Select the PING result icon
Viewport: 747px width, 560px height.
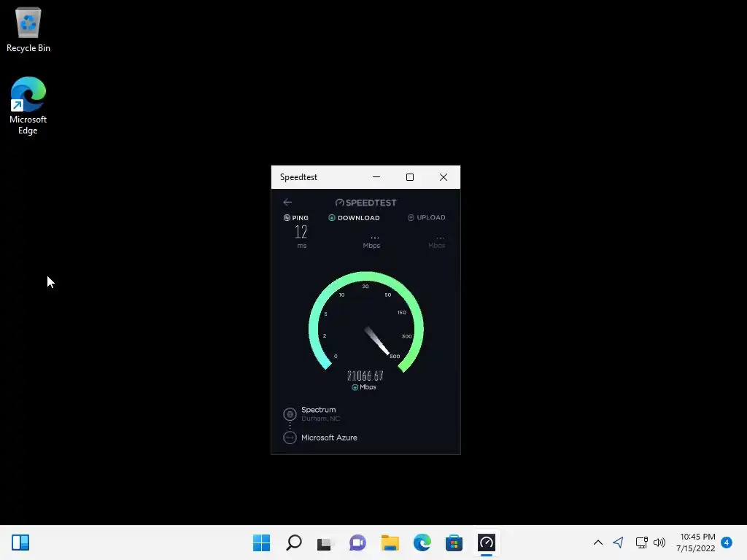[x=287, y=217]
